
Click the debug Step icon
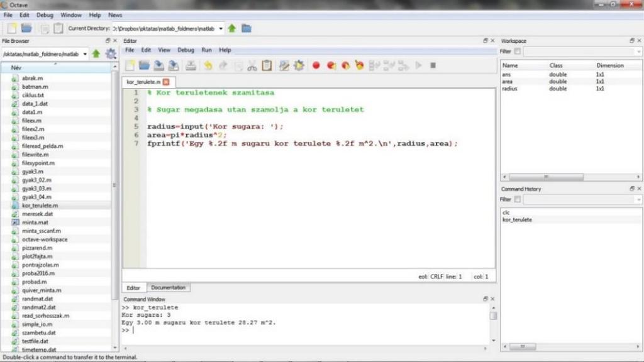(374, 65)
